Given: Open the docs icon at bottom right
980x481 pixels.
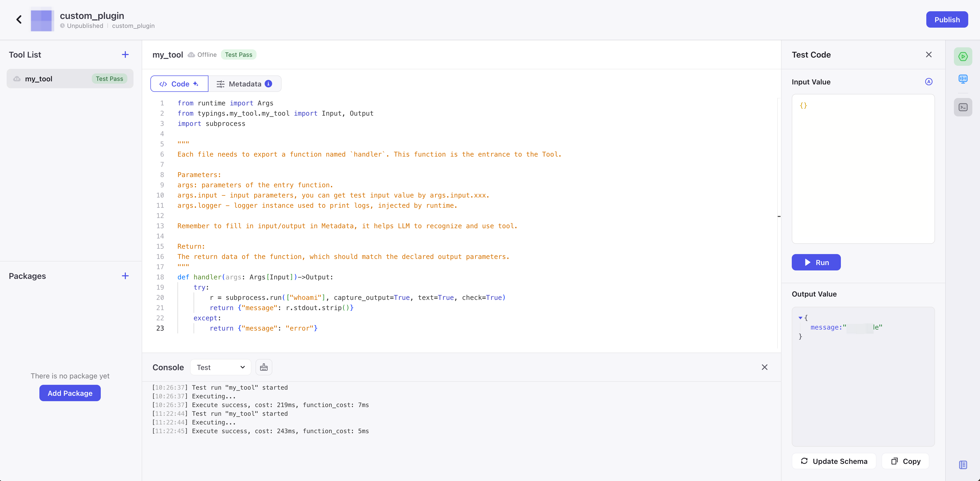Looking at the screenshot, I should pos(963,465).
